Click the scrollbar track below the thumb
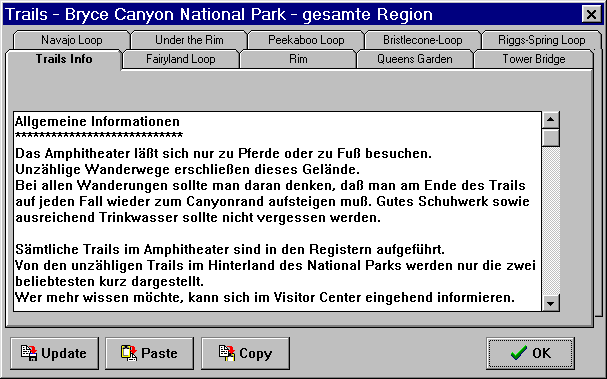Viewport: 607px width, 379px height. click(550, 221)
